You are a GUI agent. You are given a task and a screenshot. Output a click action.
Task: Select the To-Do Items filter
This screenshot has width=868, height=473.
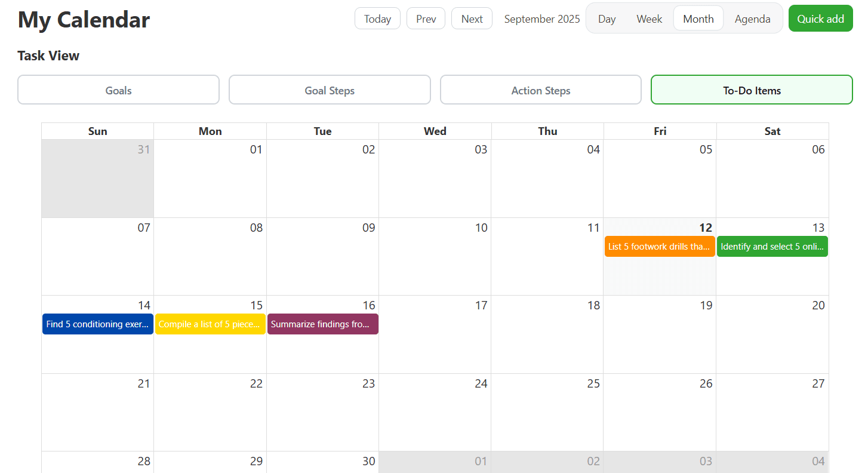[x=752, y=90]
